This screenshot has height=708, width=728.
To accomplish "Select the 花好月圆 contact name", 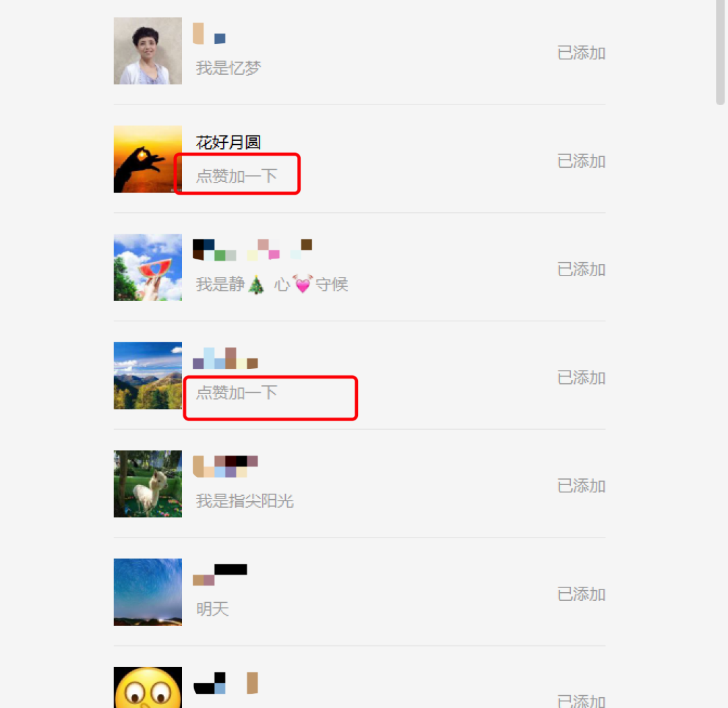I will point(228,142).
